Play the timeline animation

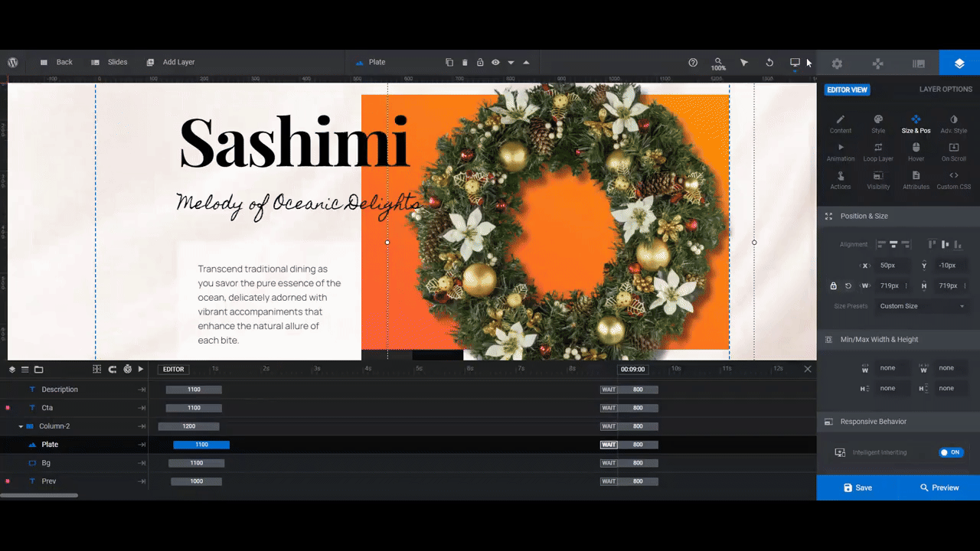click(141, 369)
